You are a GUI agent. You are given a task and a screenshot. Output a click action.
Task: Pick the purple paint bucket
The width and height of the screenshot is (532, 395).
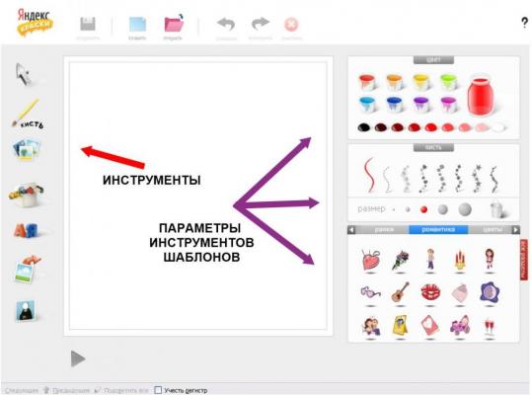pos(421,104)
